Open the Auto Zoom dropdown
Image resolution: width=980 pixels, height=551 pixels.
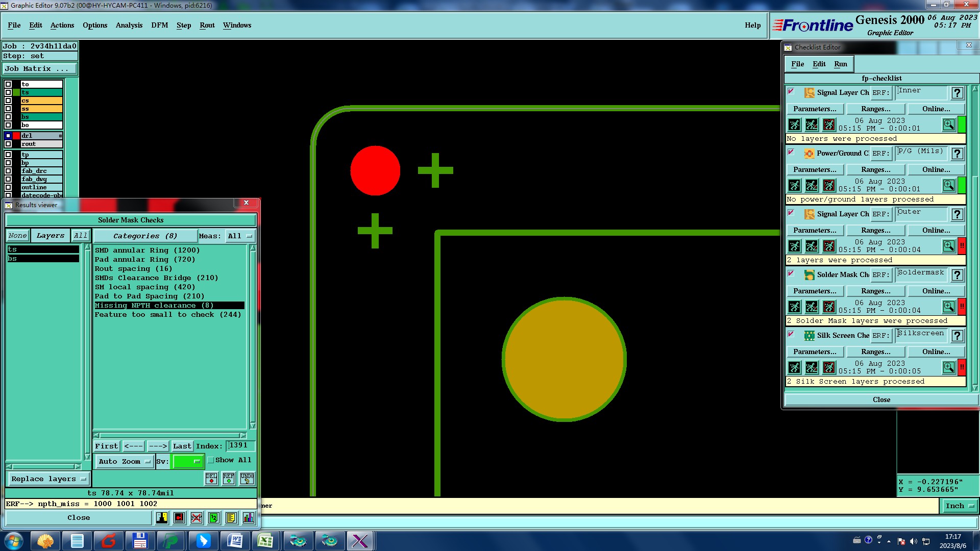point(125,462)
